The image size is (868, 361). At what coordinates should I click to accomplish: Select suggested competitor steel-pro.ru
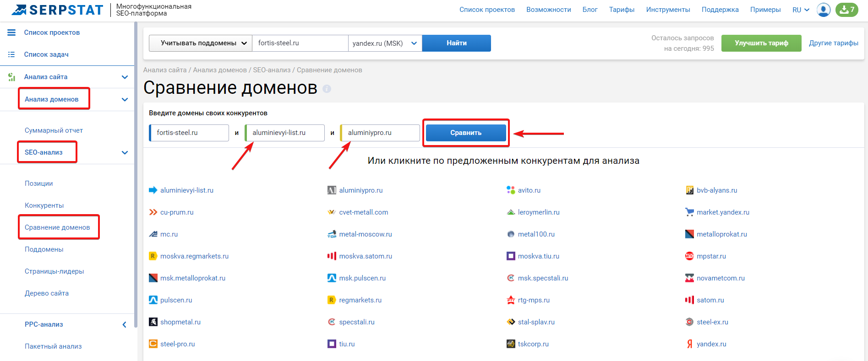178,344
